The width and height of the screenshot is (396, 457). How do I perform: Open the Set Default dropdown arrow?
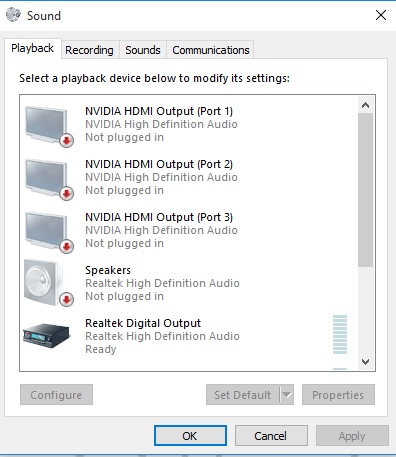tap(287, 395)
